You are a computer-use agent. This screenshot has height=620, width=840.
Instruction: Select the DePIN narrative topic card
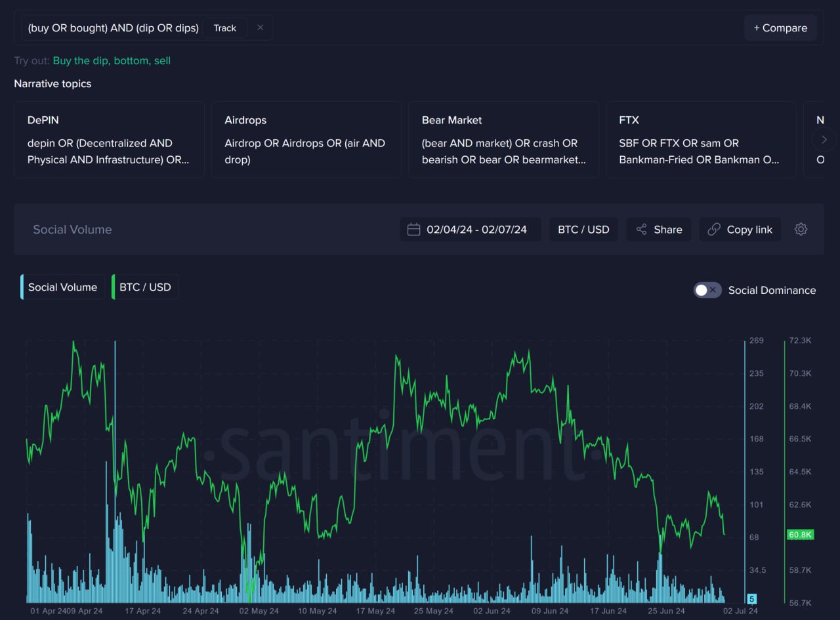click(109, 140)
